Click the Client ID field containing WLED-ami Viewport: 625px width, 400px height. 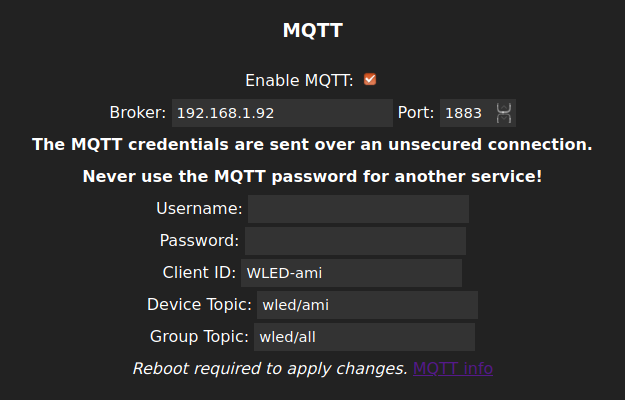(x=351, y=273)
